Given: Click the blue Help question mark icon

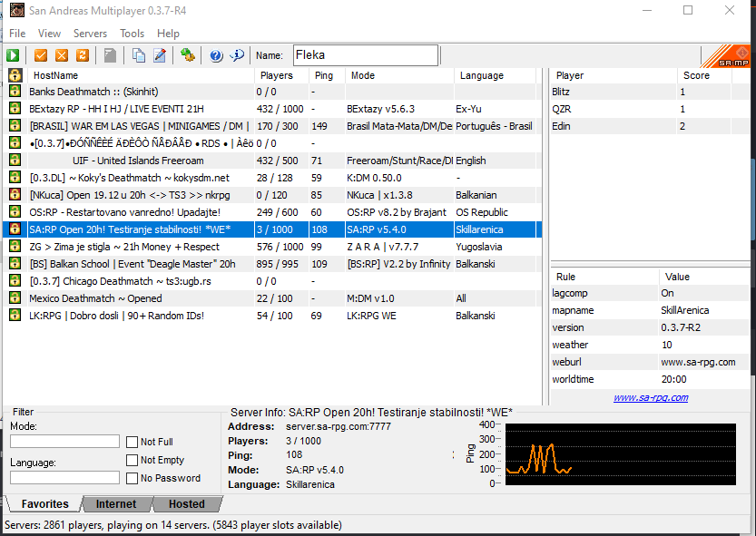Looking at the screenshot, I should pyautogui.click(x=216, y=55).
